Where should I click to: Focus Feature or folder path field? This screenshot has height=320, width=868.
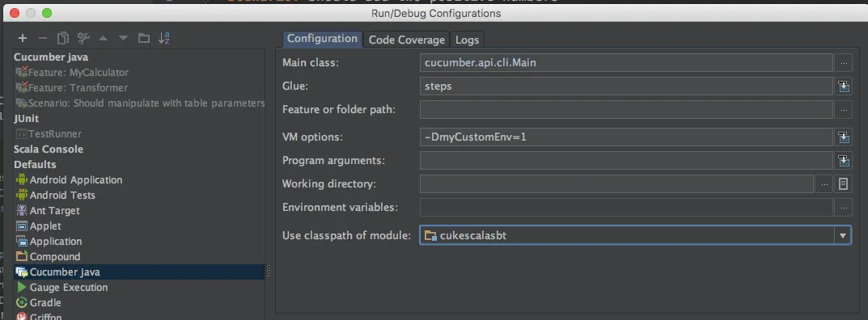[626, 109]
